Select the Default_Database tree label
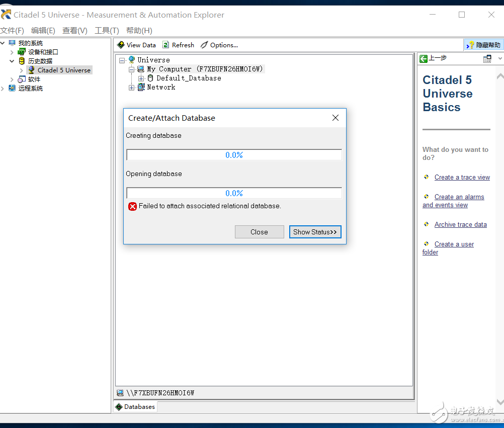This screenshot has width=504, height=428. 189,78
